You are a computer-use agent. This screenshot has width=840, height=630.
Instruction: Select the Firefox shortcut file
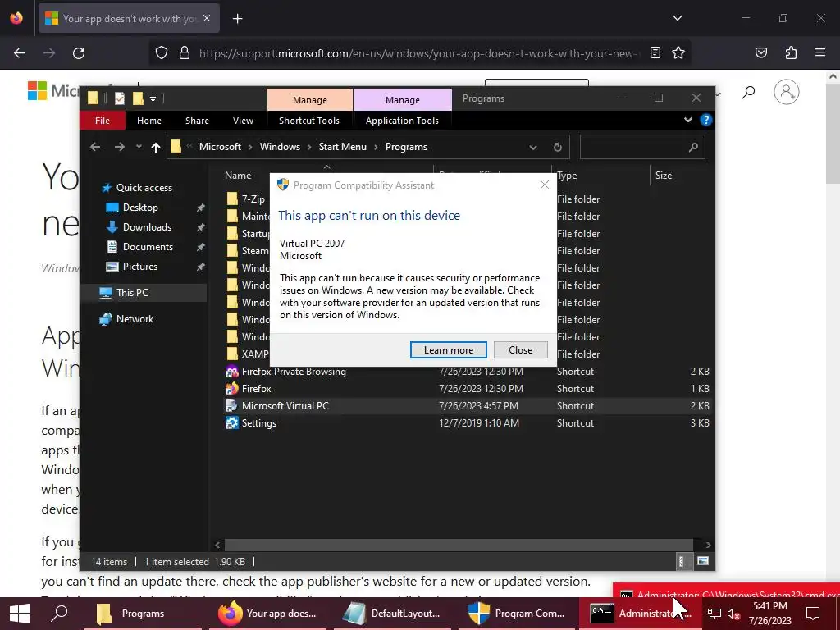click(x=256, y=388)
